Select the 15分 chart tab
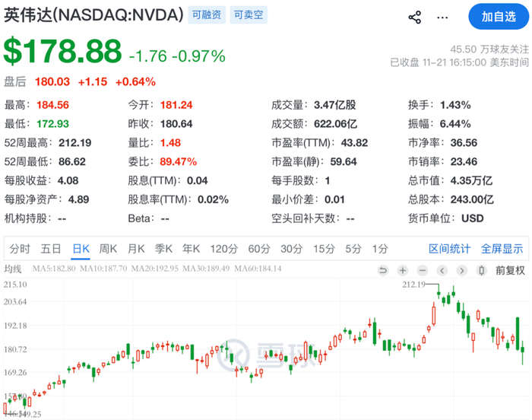The width and height of the screenshot is (532, 420). (324, 249)
